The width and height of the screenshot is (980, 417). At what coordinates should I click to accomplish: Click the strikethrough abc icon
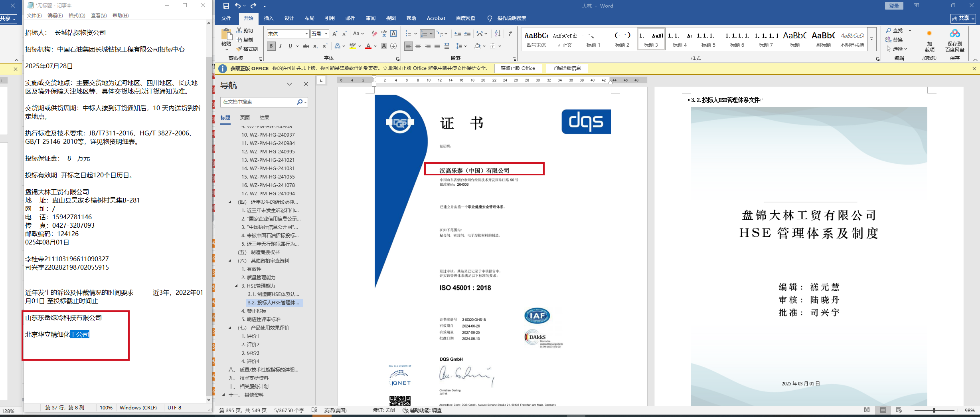click(306, 46)
